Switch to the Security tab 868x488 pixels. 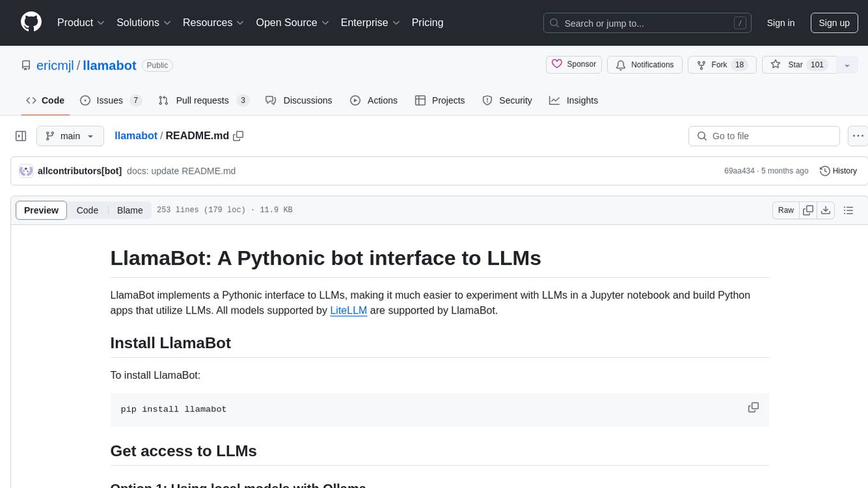pyautogui.click(x=507, y=100)
